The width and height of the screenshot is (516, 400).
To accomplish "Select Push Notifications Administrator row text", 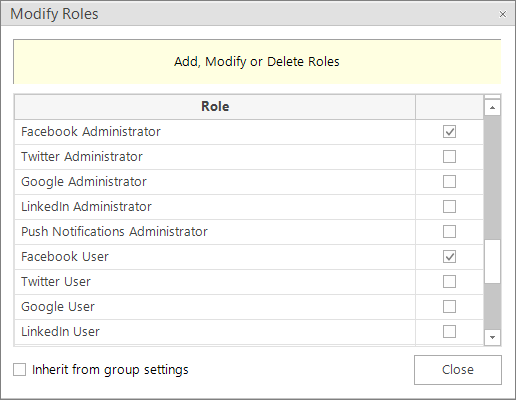I will [x=114, y=232].
